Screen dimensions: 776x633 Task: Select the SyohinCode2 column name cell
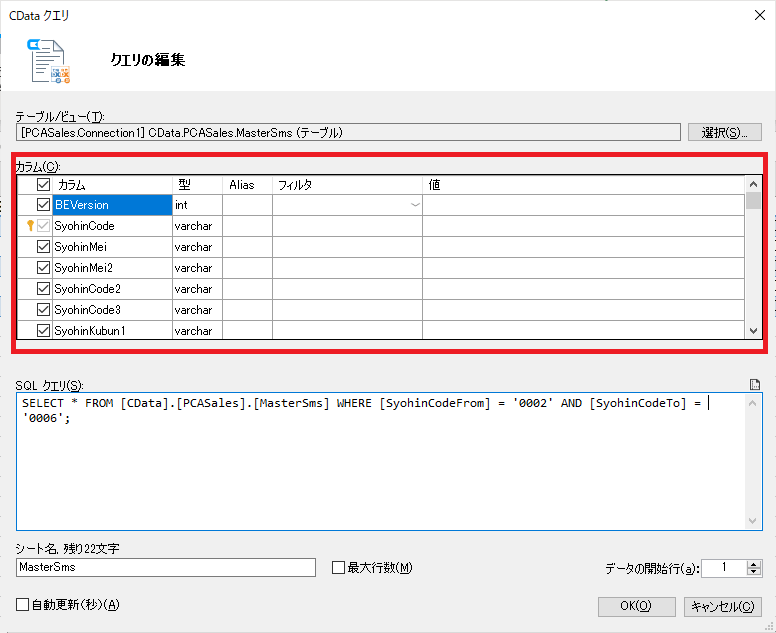coord(112,289)
